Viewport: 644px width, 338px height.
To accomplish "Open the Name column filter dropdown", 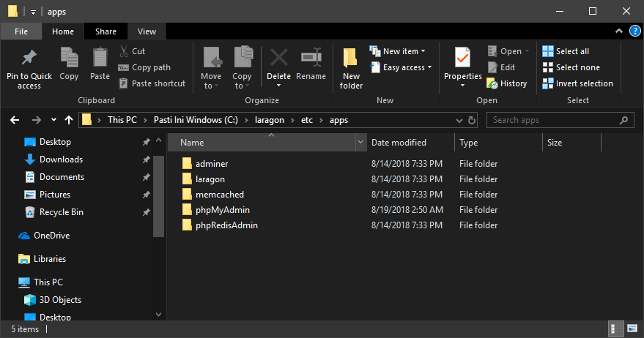I will point(360,143).
